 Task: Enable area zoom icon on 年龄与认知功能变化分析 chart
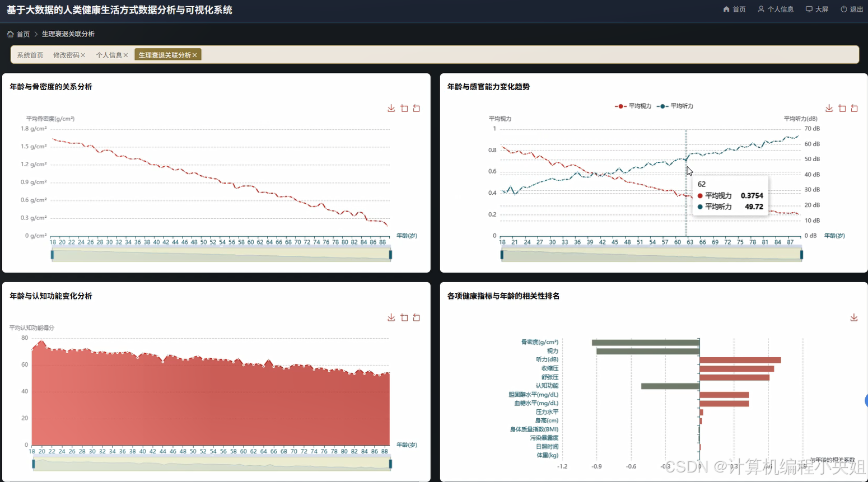(x=404, y=318)
